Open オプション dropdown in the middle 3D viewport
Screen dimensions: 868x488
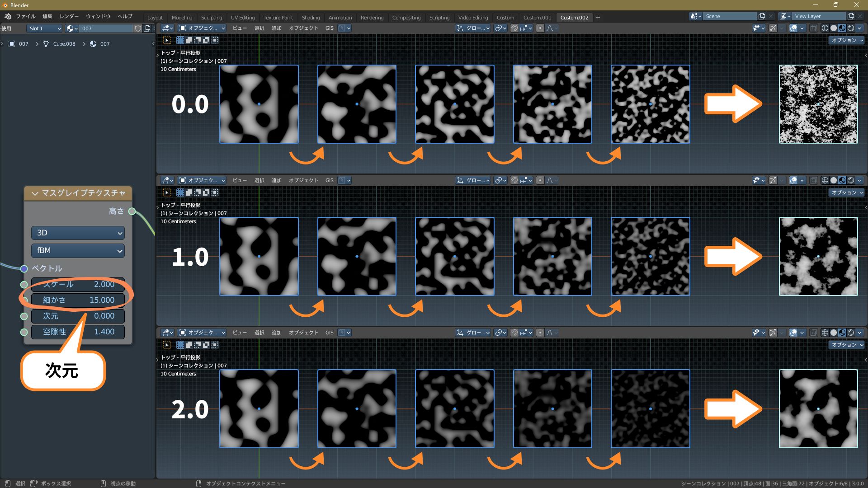point(847,192)
